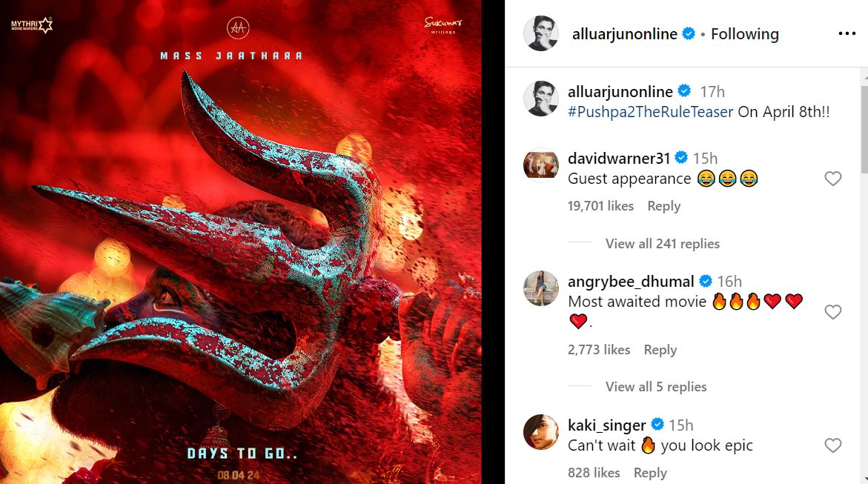Click alluarjunonline's verified badge in the header
The width and height of the screenshot is (868, 484).
688,34
